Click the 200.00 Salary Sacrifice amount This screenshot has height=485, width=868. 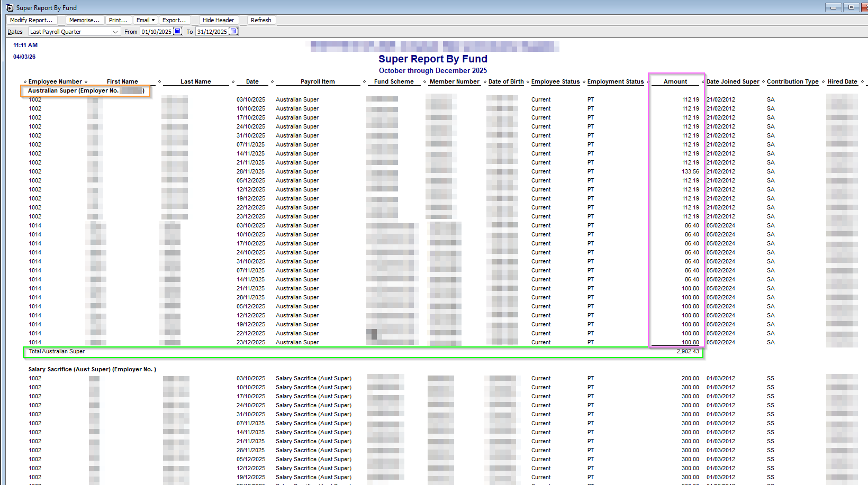[690, 378]
